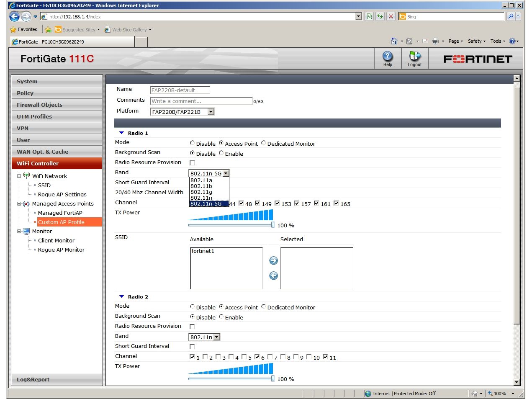This screenshot has width=532, height=399.
Task: Enable Background Scan for Radio 1
Action: (x=221, y=153)
